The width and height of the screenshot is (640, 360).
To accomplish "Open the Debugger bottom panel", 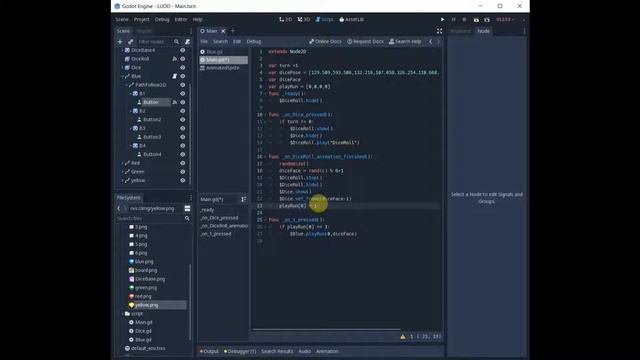I will click(x=240, y=351).
